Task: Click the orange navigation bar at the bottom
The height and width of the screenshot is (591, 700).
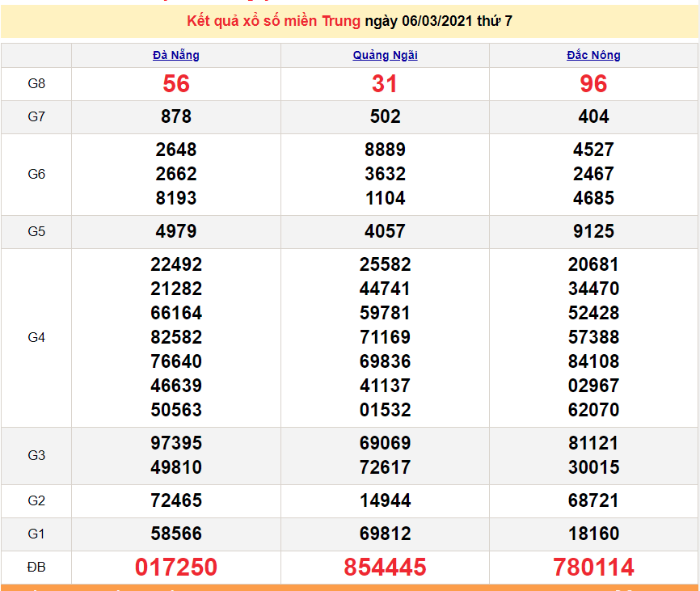Action: tap(350, 588)
